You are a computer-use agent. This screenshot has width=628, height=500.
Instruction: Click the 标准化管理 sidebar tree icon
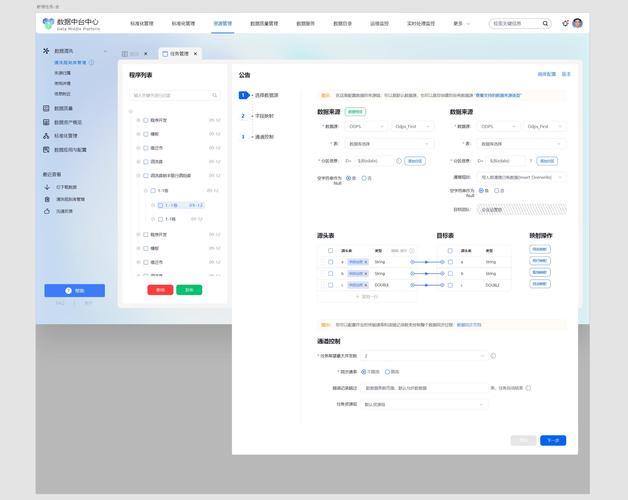[x=46, y=135]
